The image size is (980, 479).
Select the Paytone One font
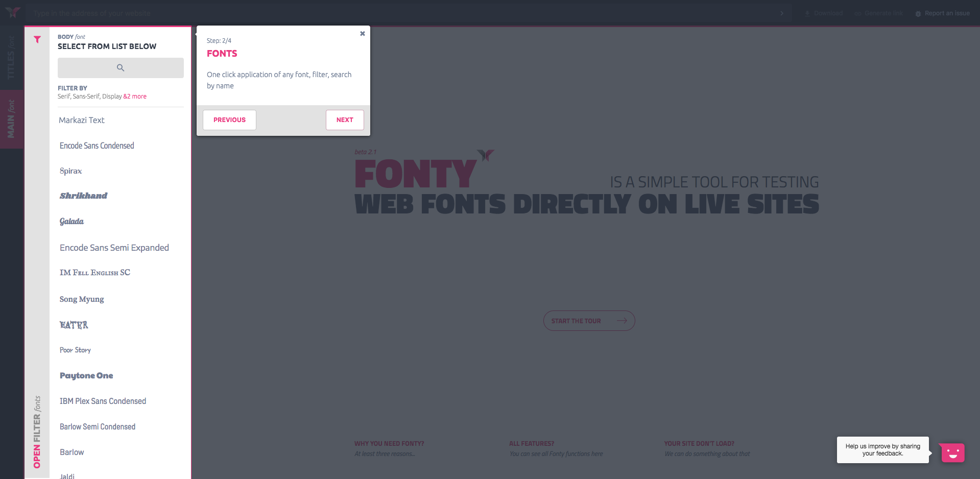(86, 376)
